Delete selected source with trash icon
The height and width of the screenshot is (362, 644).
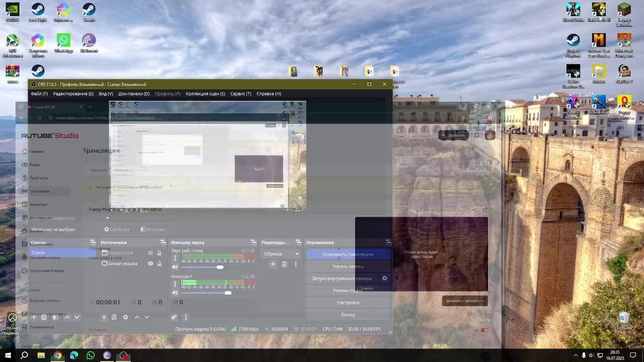tap(114, 317)
